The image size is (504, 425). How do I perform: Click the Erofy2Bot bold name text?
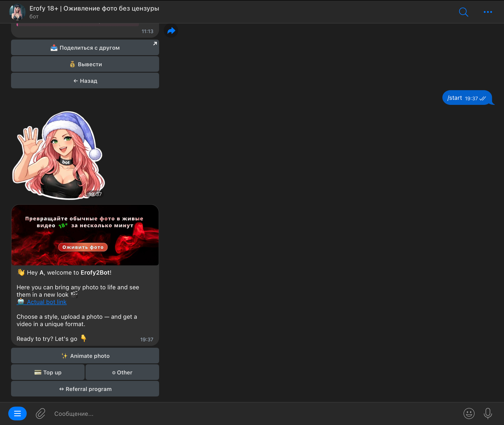[x=95, y=273]
